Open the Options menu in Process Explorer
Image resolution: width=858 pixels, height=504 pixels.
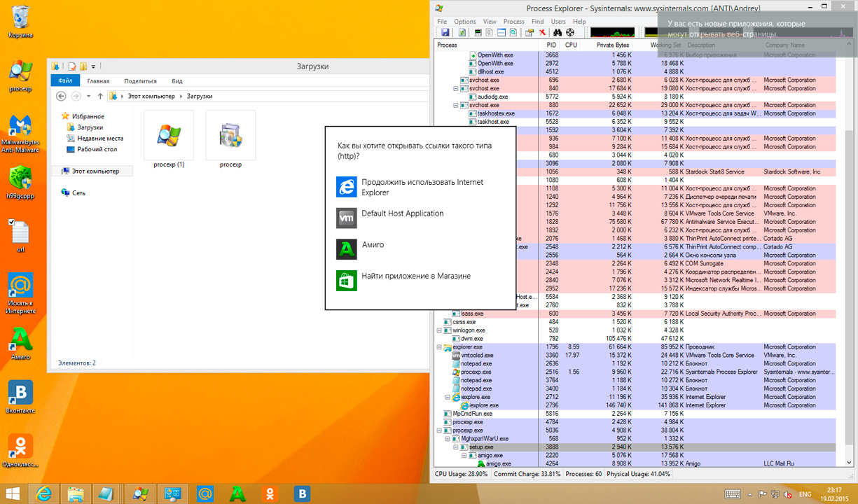coord(464,22)
